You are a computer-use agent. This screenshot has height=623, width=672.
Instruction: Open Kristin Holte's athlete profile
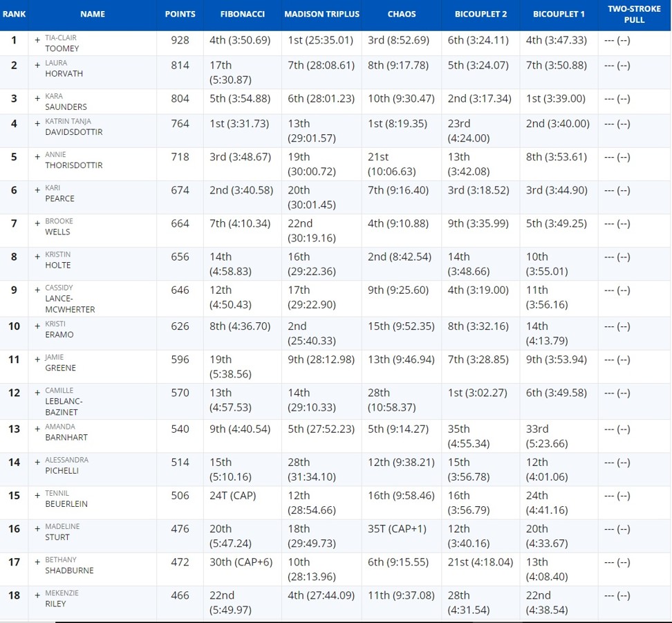pyautogui.click(x=58, y=260)
